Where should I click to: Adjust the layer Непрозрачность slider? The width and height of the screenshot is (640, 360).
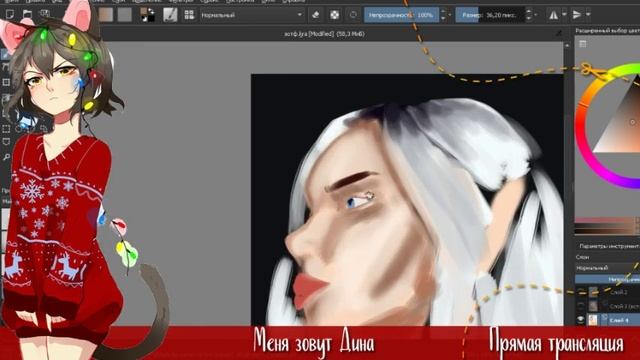click(607, 279)
